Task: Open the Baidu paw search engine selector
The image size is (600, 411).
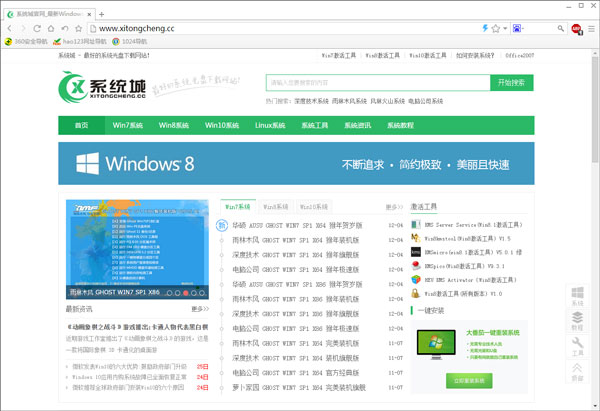Action: click(517, 28)
